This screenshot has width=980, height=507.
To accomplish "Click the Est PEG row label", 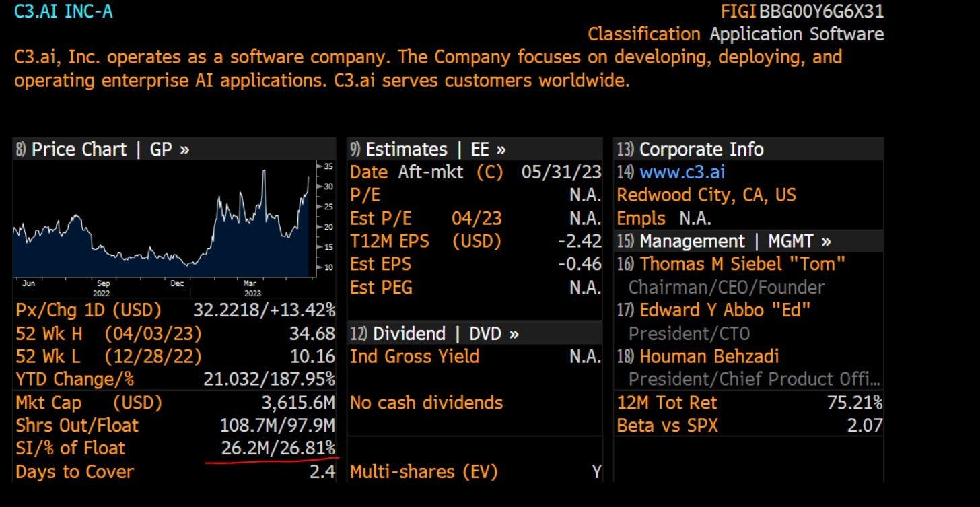I will pyautogui.click(x=381, y=288).
